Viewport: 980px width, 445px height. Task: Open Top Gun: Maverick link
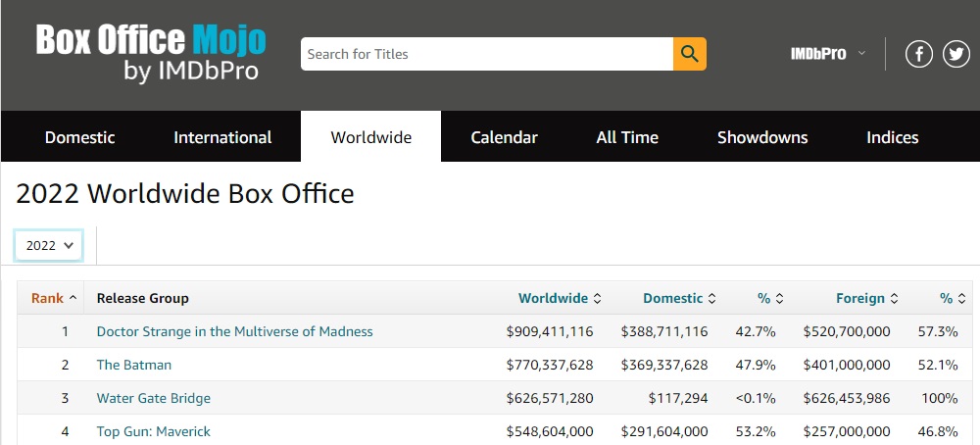click(153, 431)
